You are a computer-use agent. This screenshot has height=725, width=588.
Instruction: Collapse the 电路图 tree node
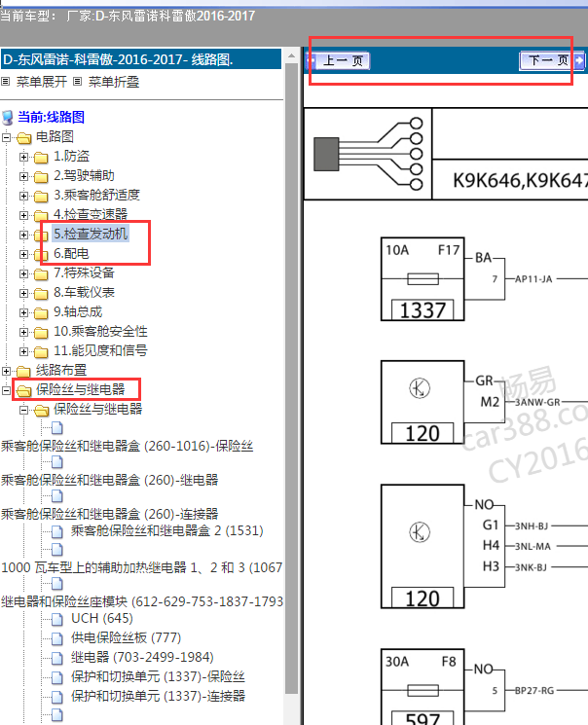tap(6, 137)
